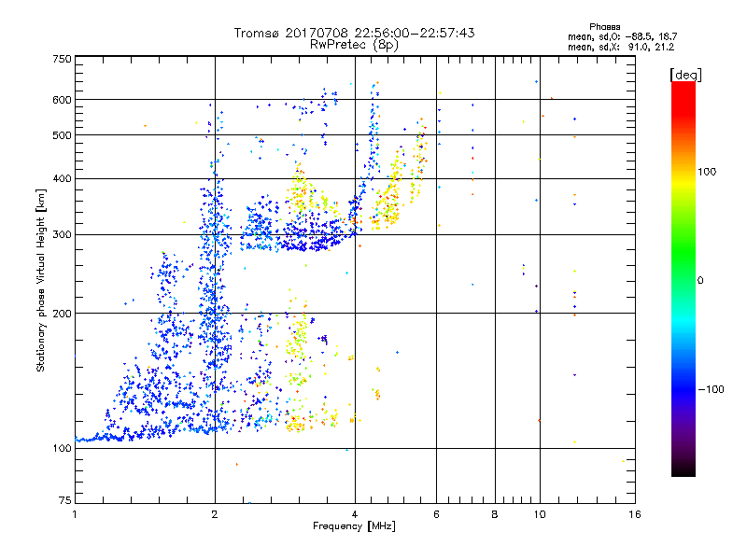747x560 pixels.
Task: Click the '300' y-axis tick label
Action: click(x=62, y=235)
